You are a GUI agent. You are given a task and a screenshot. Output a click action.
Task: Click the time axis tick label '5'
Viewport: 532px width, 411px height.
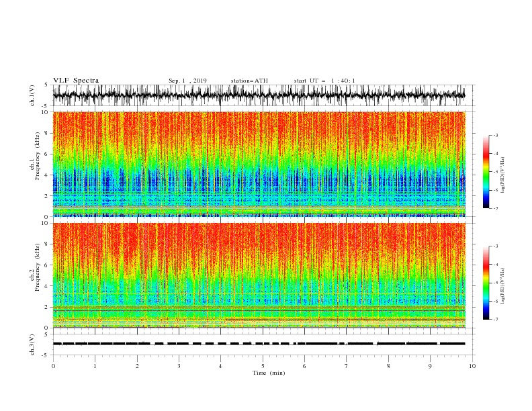(263, 366)
